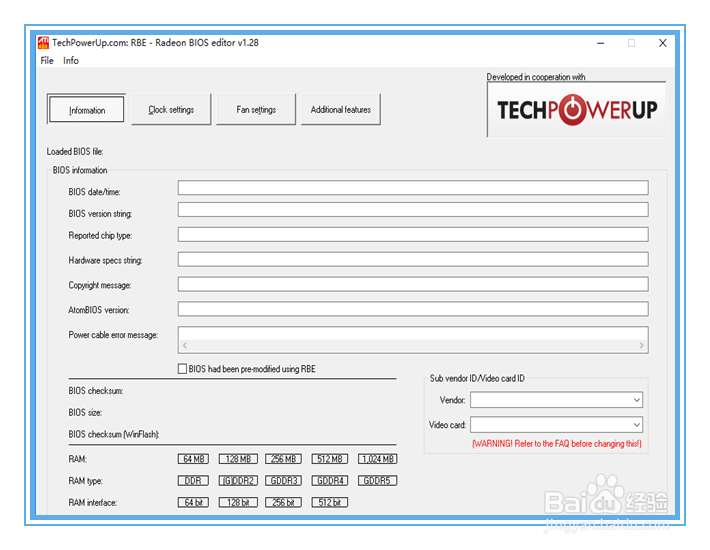Click the BIOS version string field
Image resolution: width=710 pixels, height=550 pixels.
click(413, 210)
